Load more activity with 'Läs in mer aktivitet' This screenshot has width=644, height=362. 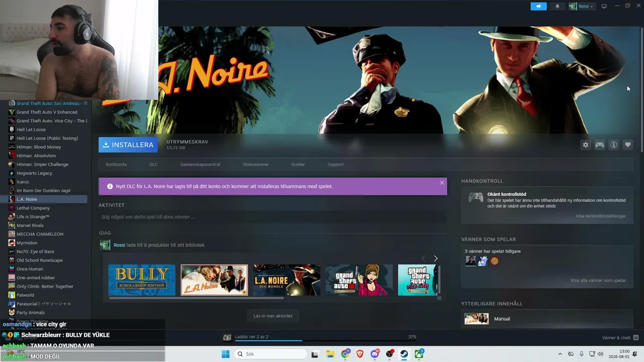tap(273, 316)
